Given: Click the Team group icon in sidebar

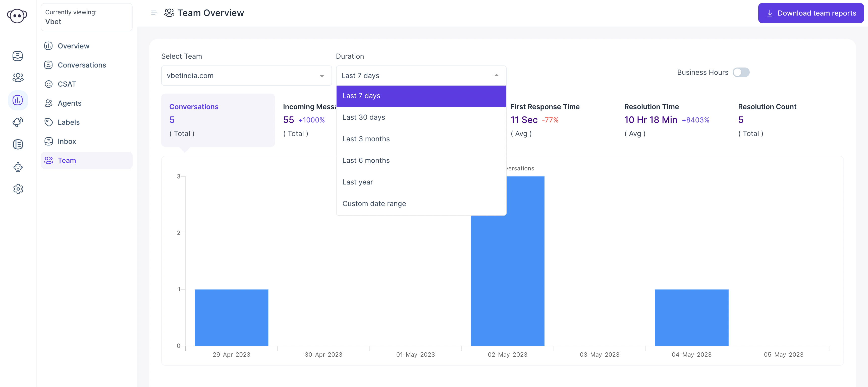Looking at the screenshot, I should (x=48, y=160).
